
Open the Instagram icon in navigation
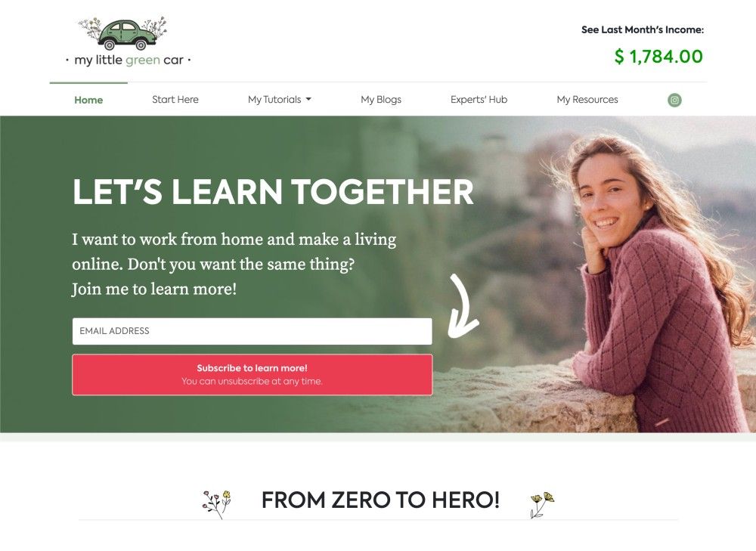click(674, 100)
